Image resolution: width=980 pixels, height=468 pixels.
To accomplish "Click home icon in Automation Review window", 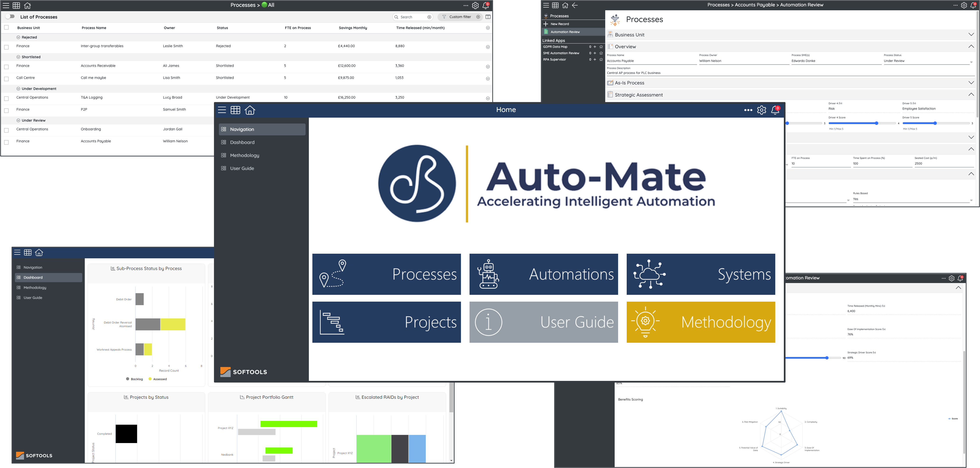I will pos(565,5).
